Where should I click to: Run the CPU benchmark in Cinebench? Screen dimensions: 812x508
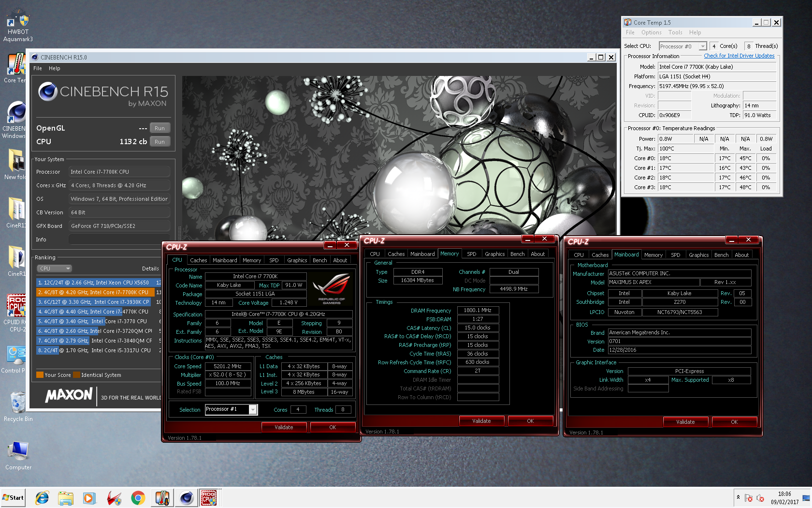coord(160,142)
